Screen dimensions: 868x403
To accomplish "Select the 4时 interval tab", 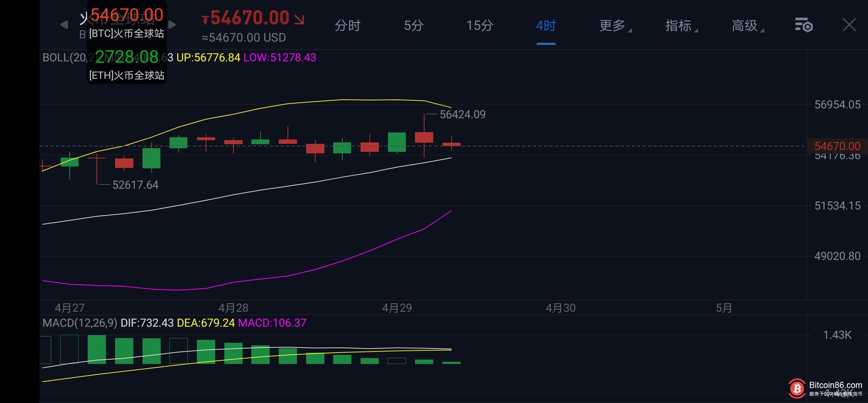I will pyautogui.click(x=546, y=26).
